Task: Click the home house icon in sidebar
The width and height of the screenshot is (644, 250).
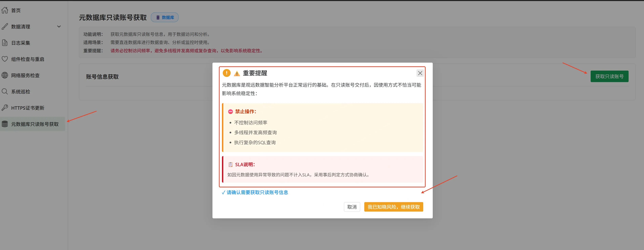Action: (5, 10)
